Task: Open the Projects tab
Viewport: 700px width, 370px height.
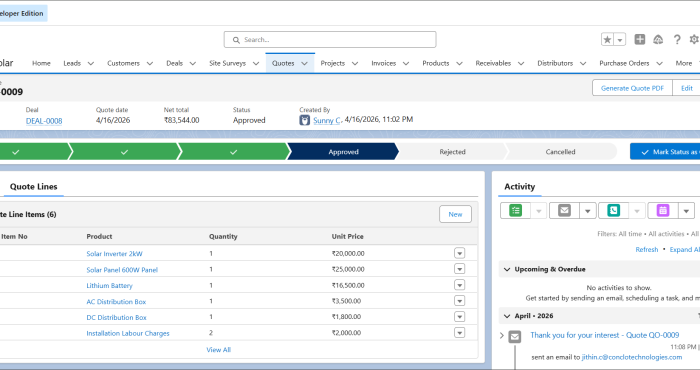Action: (x=333, y=63)
